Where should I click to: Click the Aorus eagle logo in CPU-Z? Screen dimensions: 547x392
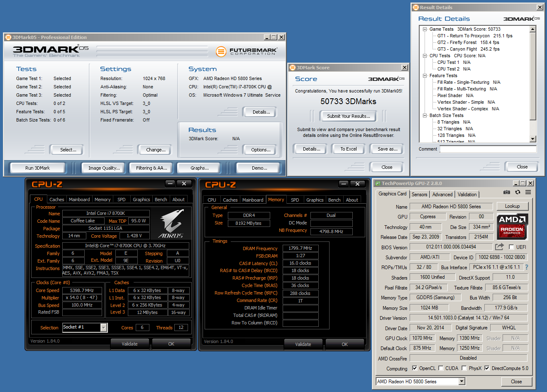pos(171,224)
